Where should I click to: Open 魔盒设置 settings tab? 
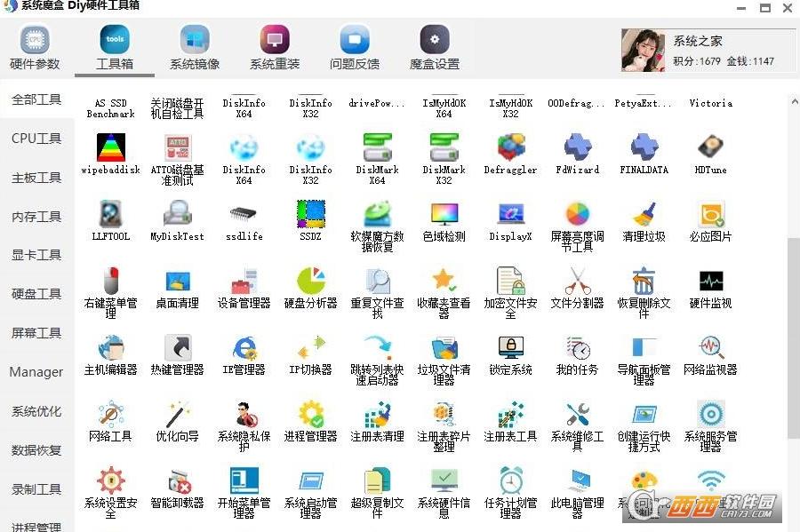point(435,49)
